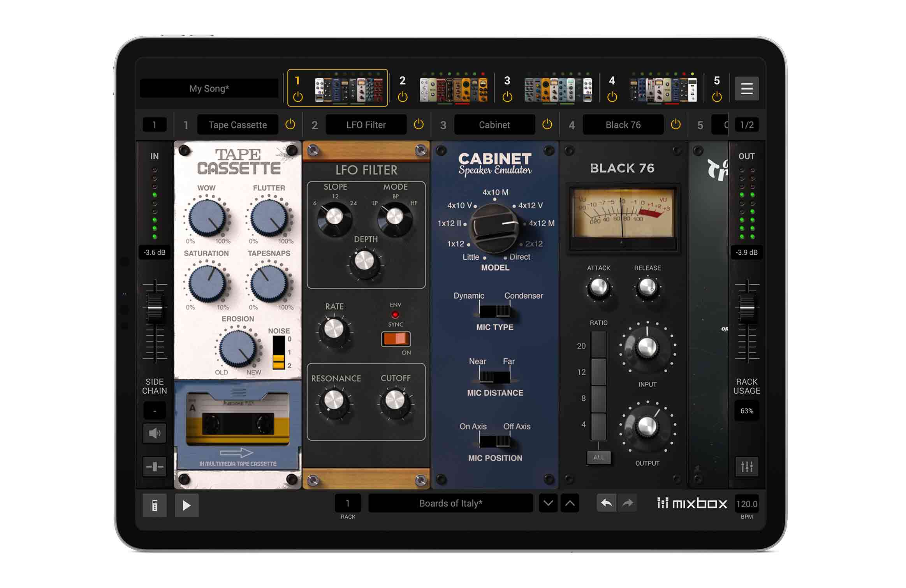Toggle power for rack 4

tap(612, 97)
